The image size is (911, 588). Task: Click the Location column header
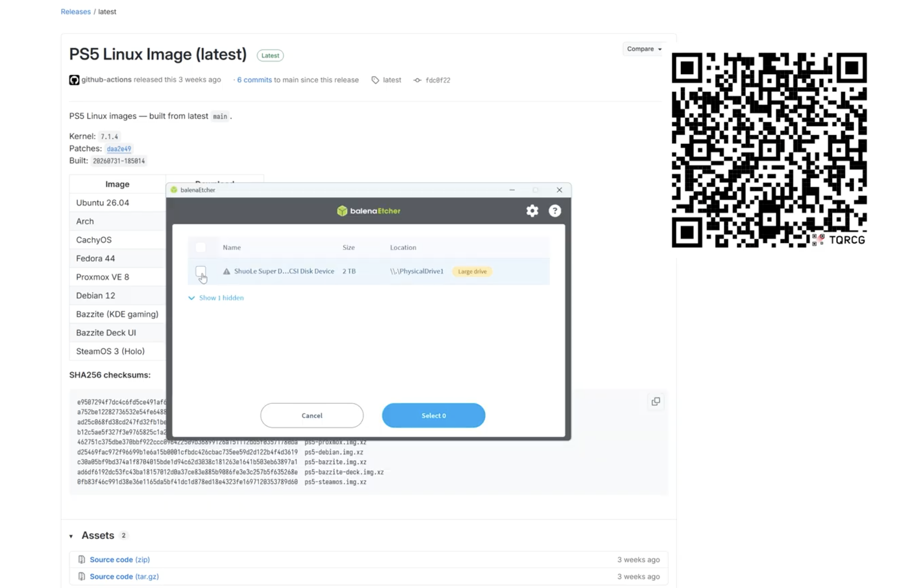pyautogui.click(x=403, y=248)
